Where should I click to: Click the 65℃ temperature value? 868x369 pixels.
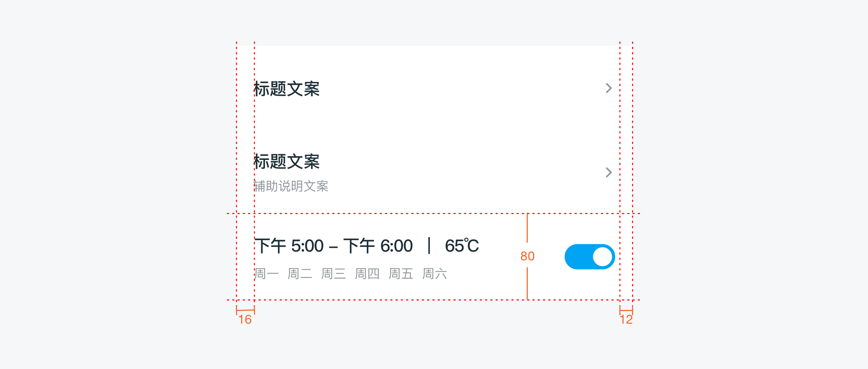click(462, 246)
